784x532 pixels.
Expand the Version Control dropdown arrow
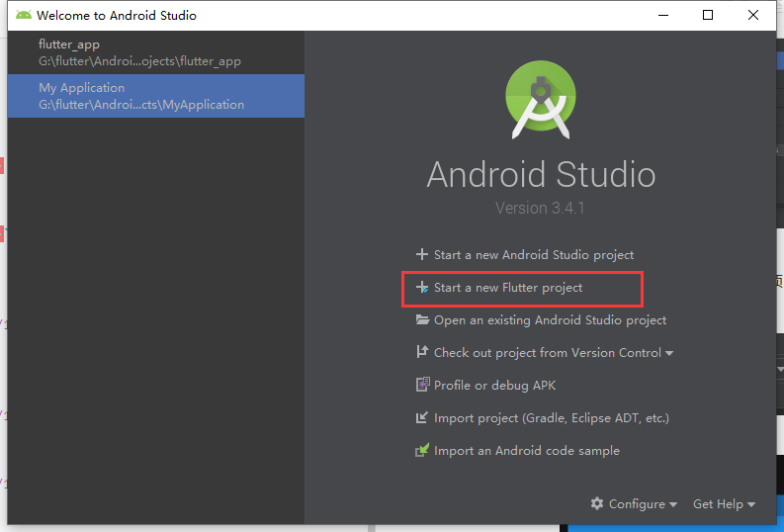(x=669, y=353)
